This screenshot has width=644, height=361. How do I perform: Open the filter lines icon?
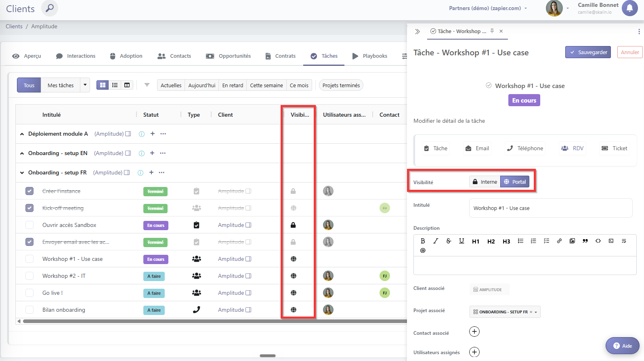147,85
